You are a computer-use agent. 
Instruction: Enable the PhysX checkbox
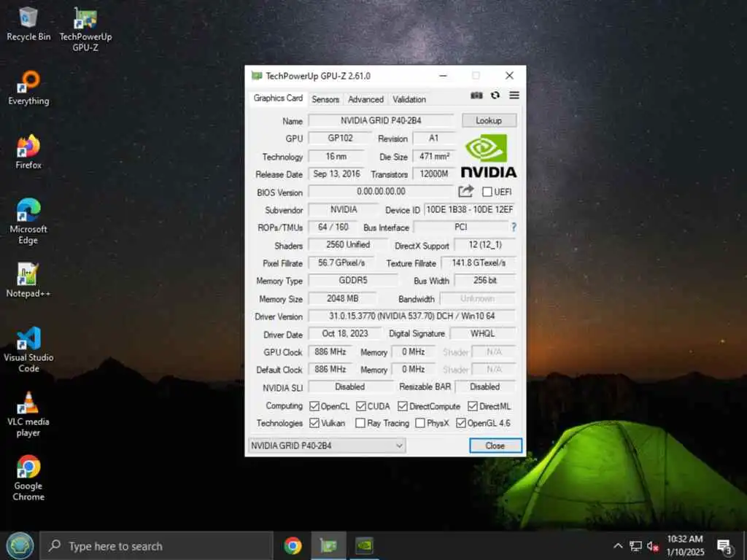click(x=419, y=423)
